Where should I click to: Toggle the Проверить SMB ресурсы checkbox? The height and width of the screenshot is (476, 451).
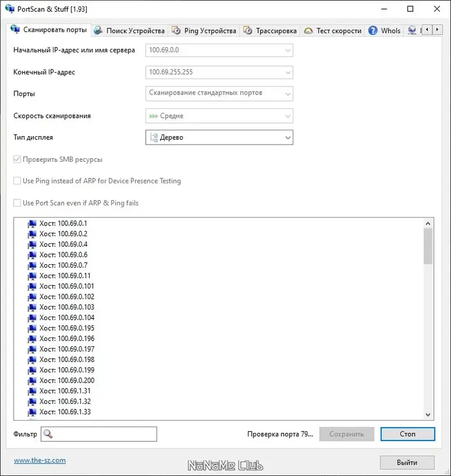pyautogui.click(x=17, y=159)
